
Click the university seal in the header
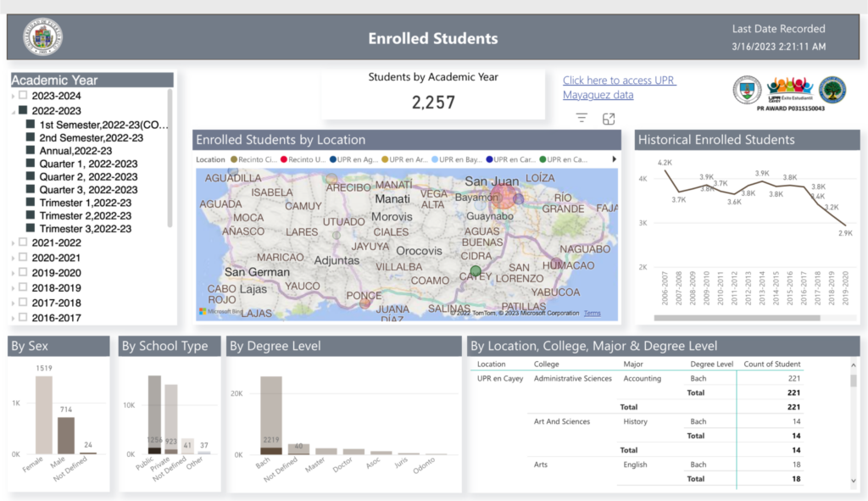tap(41, 36)
